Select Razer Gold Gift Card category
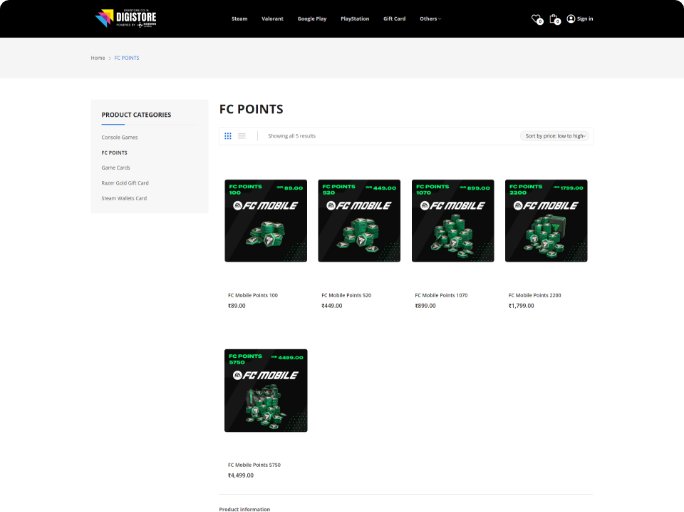 125,183
